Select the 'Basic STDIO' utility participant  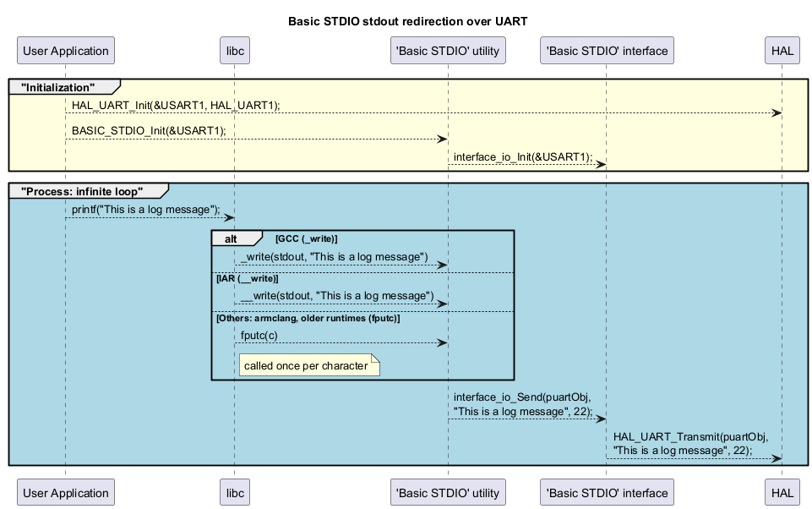coord(448,50)
